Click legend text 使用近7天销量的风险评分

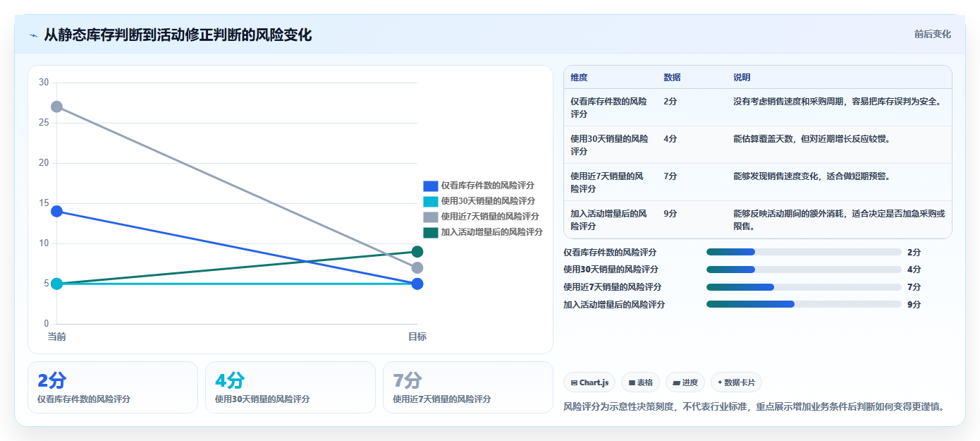point(490,217)
